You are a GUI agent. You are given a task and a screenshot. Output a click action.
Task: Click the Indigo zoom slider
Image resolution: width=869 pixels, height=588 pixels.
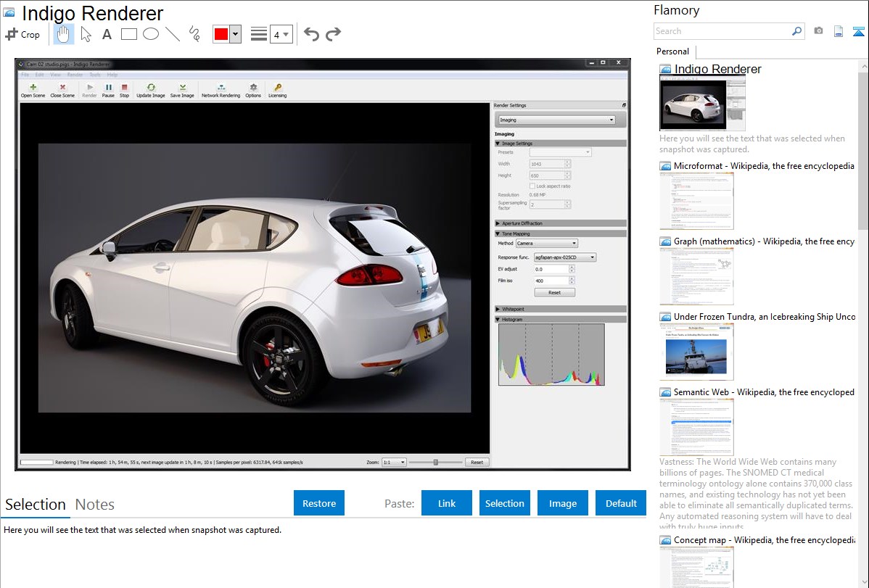(x=436, y=462)
